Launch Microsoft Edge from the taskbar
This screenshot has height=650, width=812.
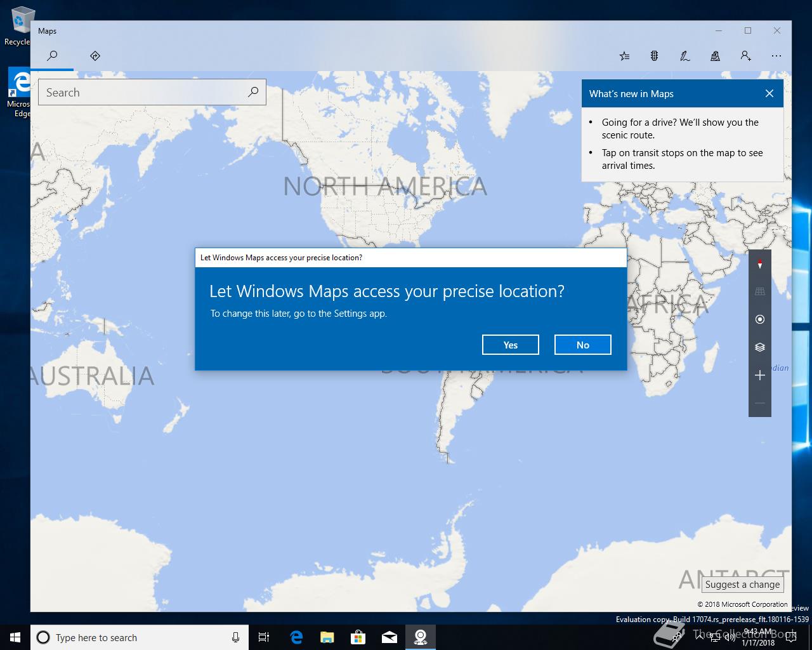click(x=296, y=637)
